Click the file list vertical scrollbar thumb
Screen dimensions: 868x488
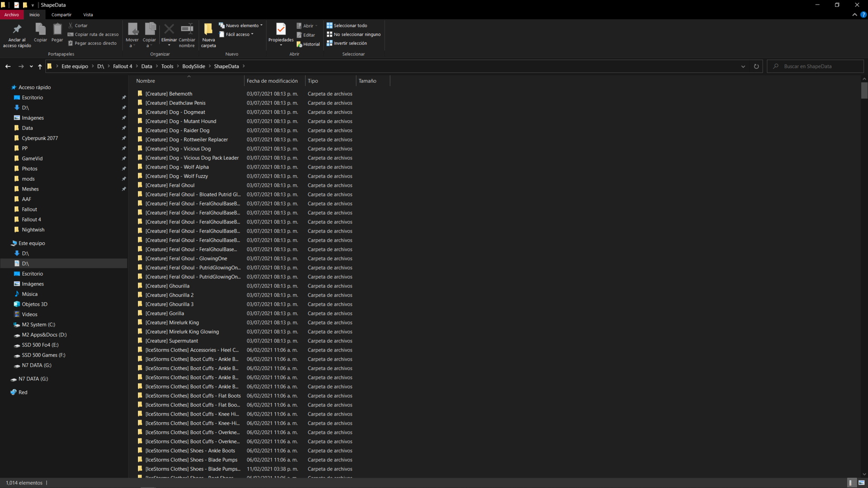(864, 90)
